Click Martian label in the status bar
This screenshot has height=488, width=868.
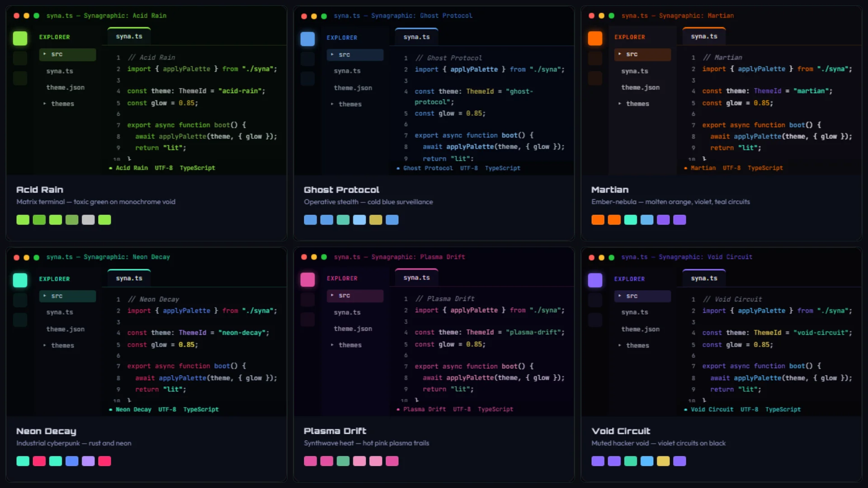pos(703,168)
